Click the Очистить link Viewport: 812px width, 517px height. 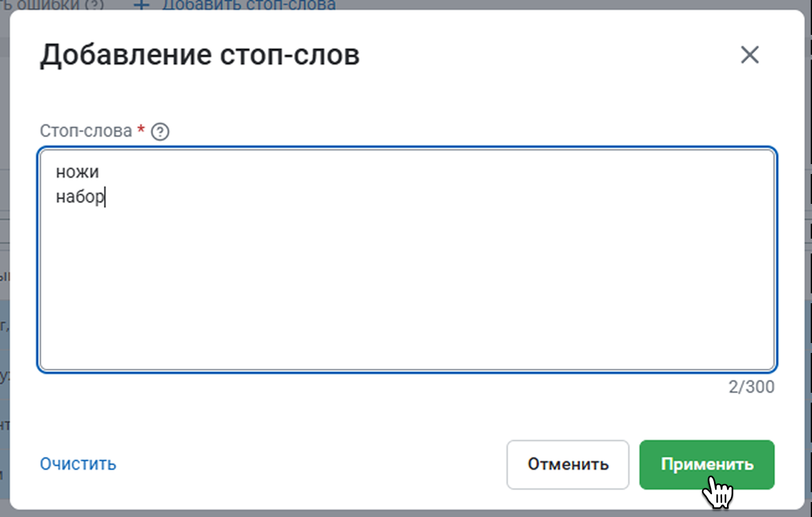(x=78, y=464)
